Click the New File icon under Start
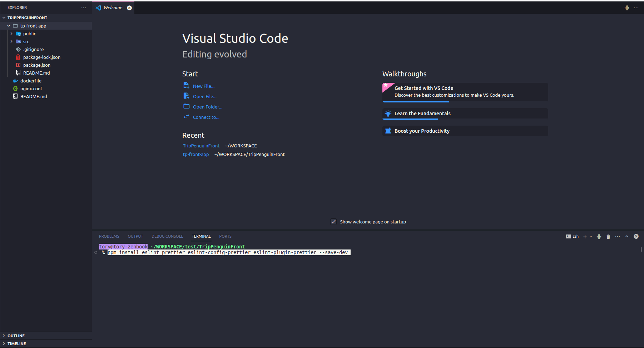This screenshot has width=644, height=348. pos(186,86)
